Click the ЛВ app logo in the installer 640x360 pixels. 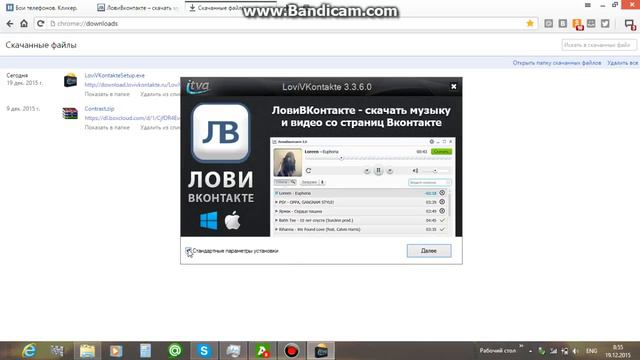(220, 133)
